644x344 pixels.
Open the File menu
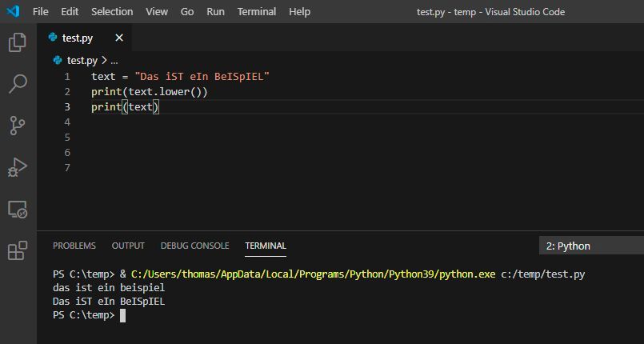tap(40, 11)
